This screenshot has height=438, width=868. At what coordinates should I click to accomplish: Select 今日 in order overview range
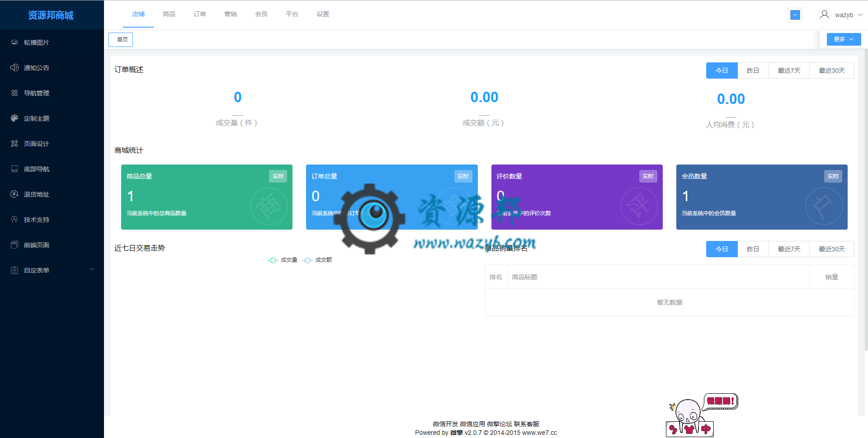722,71
